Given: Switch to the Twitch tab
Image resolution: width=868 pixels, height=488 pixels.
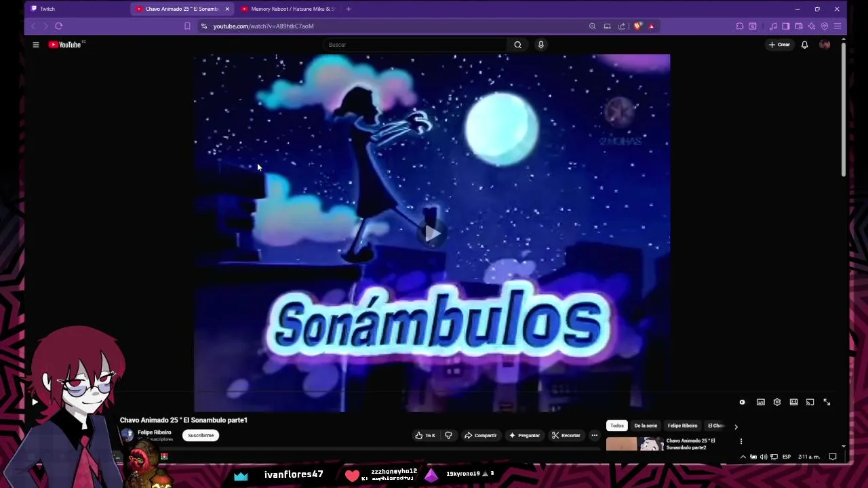Looking at the screenshot, I should click(78, 9).
